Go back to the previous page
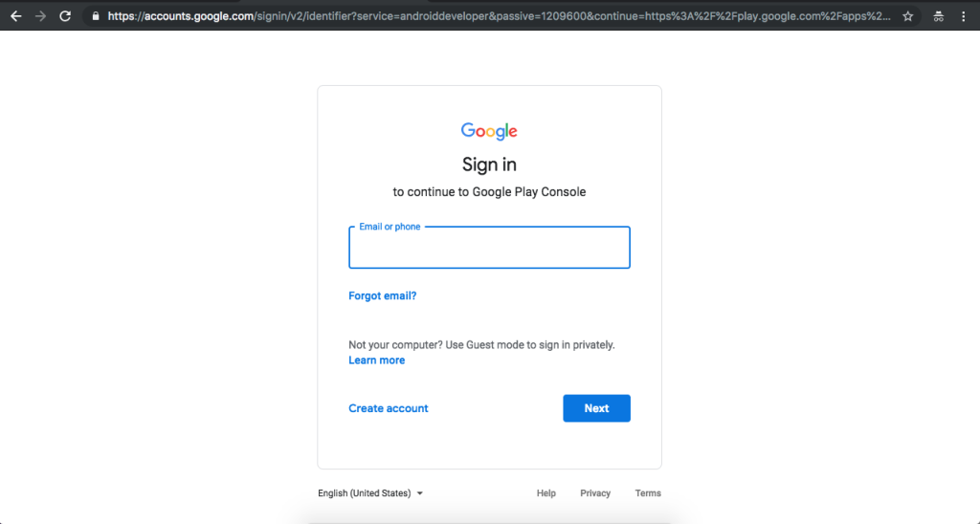Viewport: 980px width, 524px height. point(15,16)
